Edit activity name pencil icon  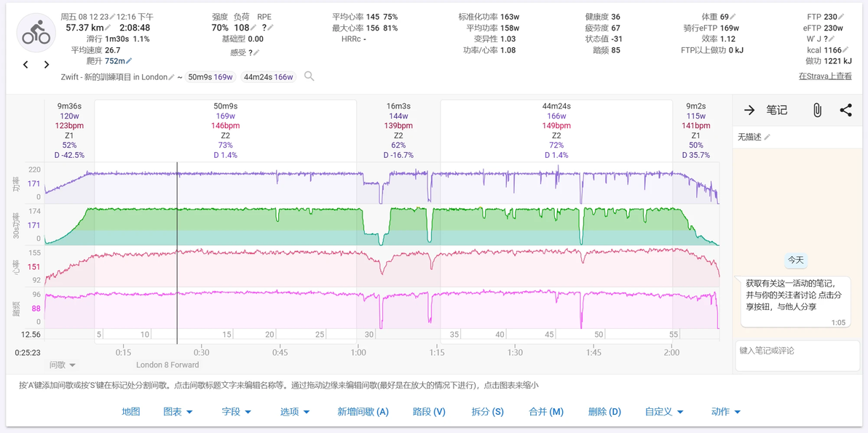pyautogui.click(x=172, y=77)
